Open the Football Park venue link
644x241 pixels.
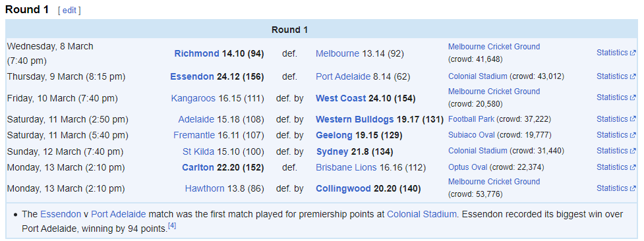pyautogui.click(x=471, y=119)
